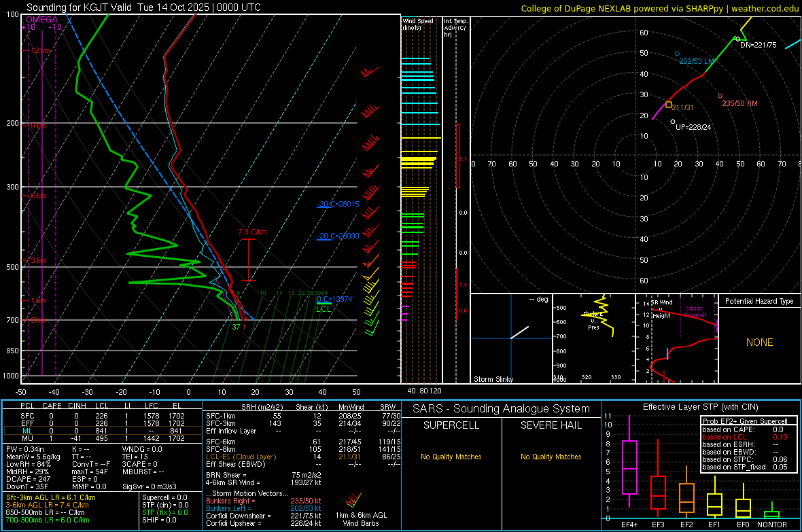The image size is (802, 532).
Task: Click the magenta OMEGA label
Action: click(41, 20)
